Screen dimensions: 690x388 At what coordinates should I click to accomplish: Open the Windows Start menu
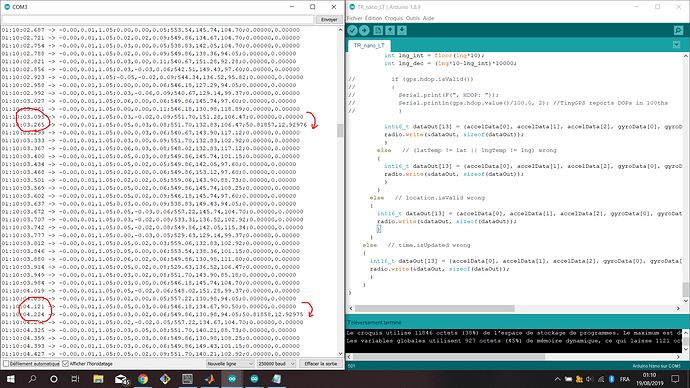[10, 379]
